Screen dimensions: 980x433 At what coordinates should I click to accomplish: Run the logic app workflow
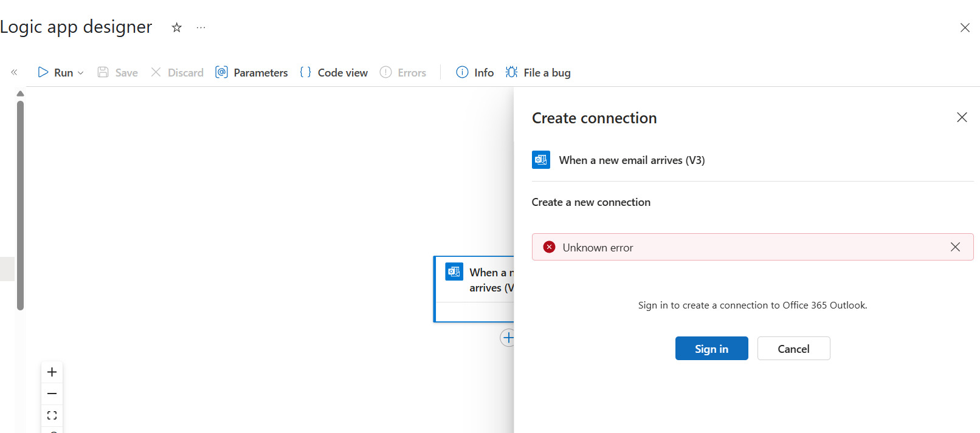coord(55,72)
